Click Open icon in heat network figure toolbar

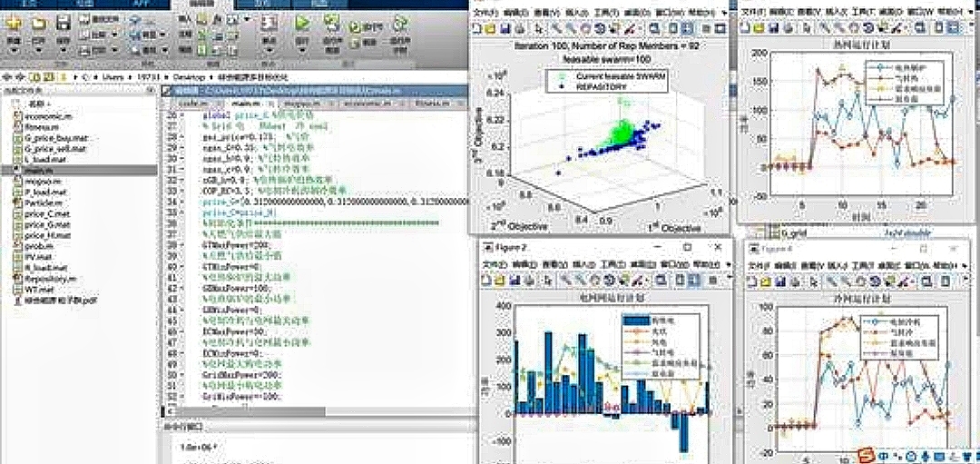(x=759, y=27)
